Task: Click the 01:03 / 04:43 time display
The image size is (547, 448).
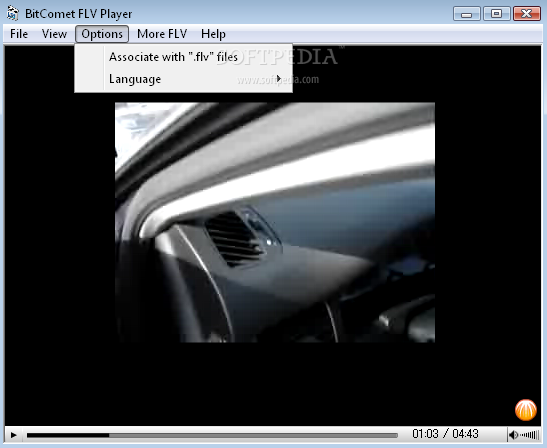Action: coord(445,434)
